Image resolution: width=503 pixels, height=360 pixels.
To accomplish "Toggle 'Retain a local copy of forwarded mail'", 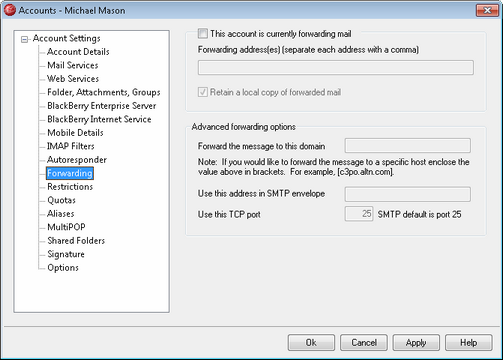I will click(202, 92).
